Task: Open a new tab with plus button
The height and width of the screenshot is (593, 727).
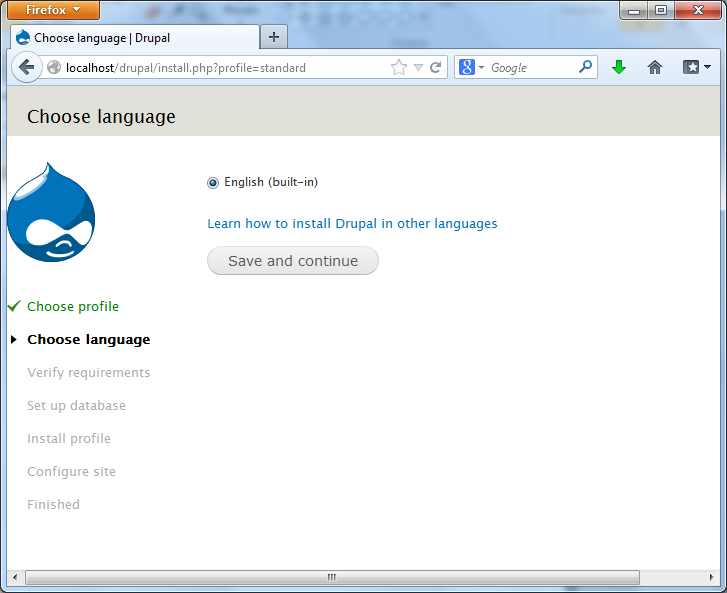Action: 274,37
